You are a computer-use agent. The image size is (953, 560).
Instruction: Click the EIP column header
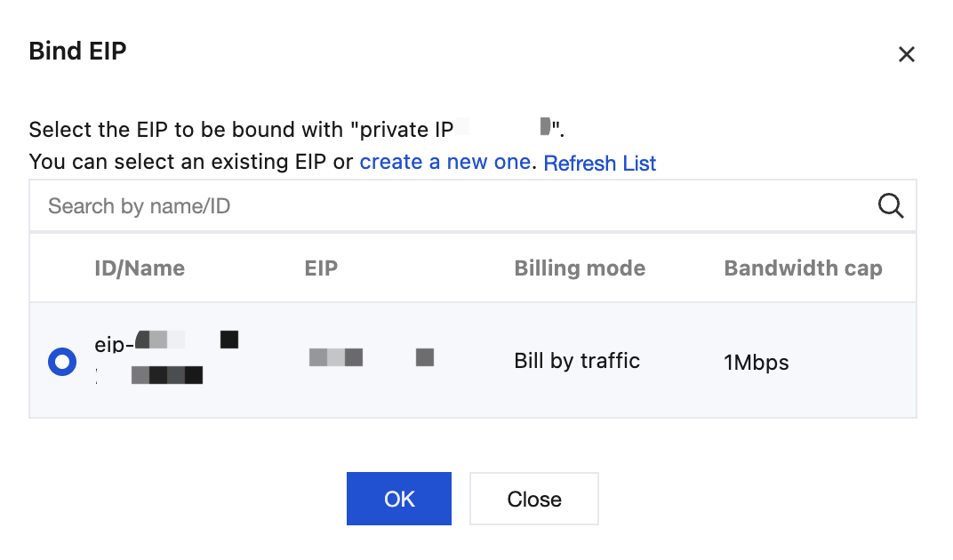click(321, 268)
